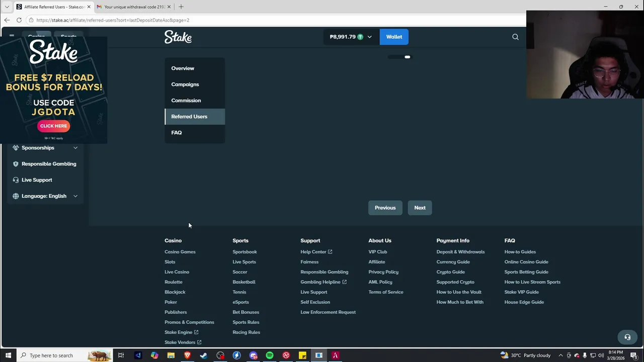Image resolution: width=644 pixels, height=362 pixels.
Task: Toggle the sidebar hamburger menu
Action: coord(12,36)
